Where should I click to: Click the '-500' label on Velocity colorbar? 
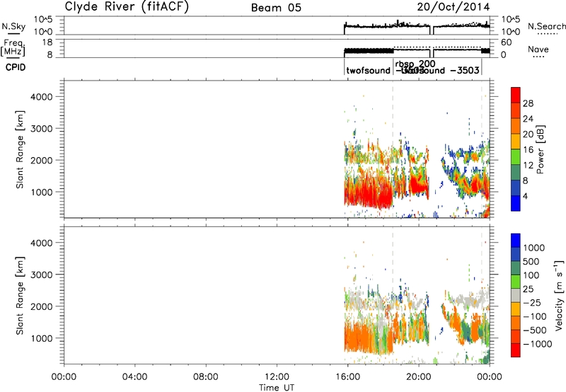[x=534, y=330]
